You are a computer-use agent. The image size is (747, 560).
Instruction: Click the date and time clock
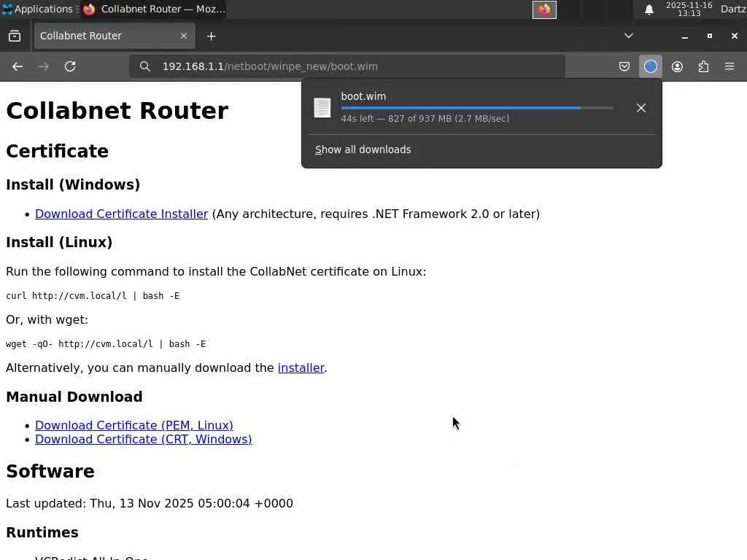coord(689,9)
